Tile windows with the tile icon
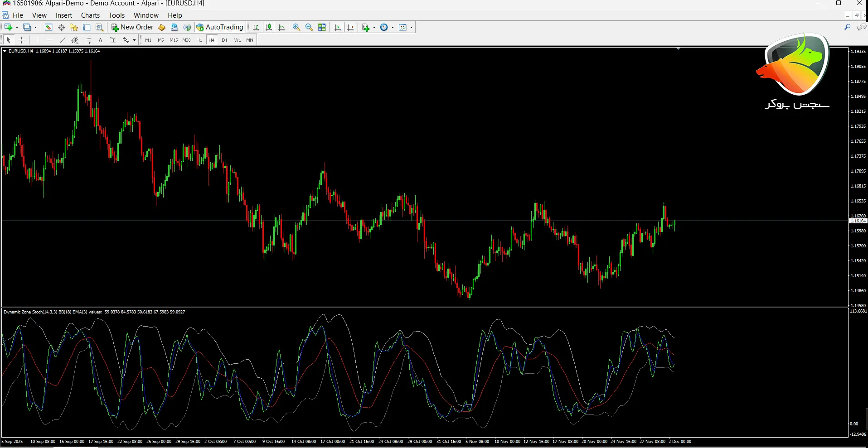 click(x=322, y=27)
